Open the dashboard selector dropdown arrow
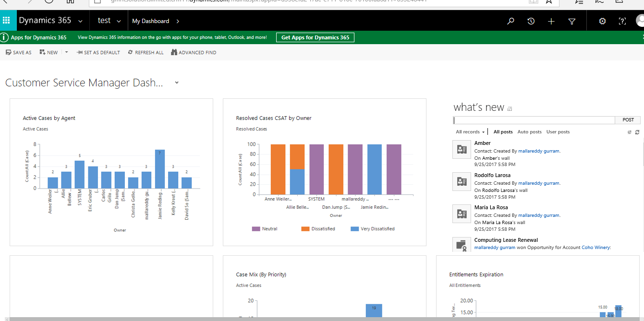 177,83
